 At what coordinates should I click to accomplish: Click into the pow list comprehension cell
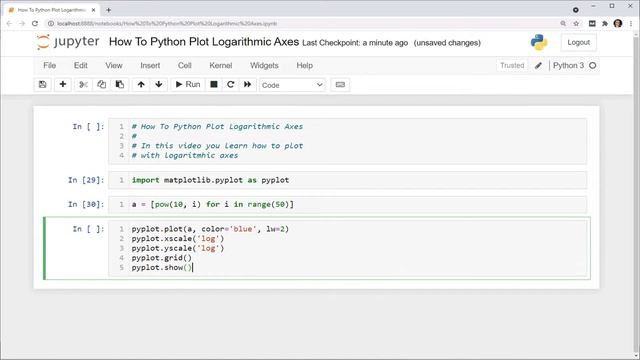click(348, 204)
